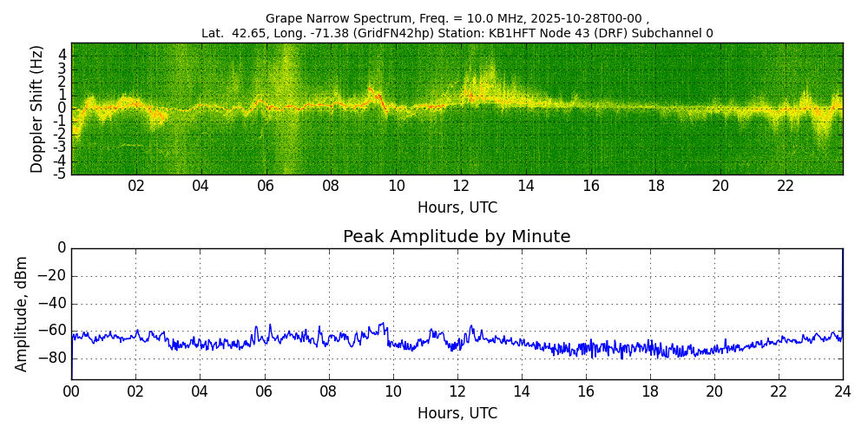Click the 0 tick atop the amplitude axis
868x434 pixels.
click(x=62, y=248)
